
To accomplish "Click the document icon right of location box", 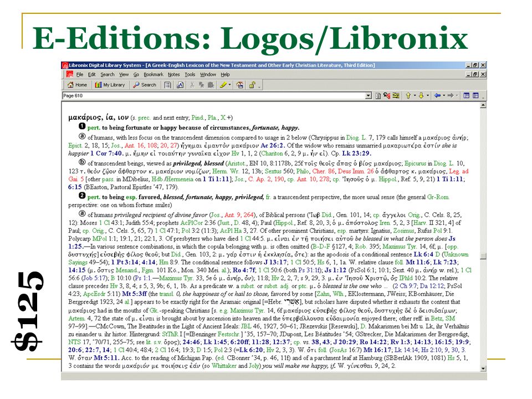I will pos(378,96).
